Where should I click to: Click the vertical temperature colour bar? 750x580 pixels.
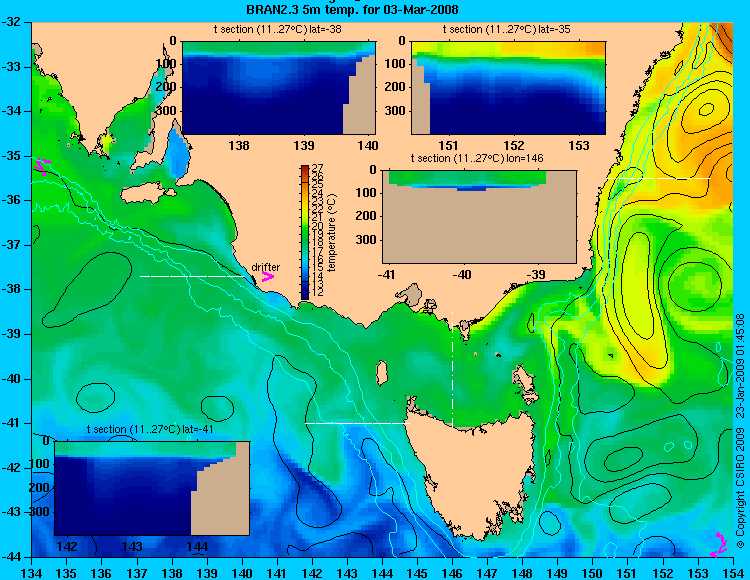tap(305, 232)
